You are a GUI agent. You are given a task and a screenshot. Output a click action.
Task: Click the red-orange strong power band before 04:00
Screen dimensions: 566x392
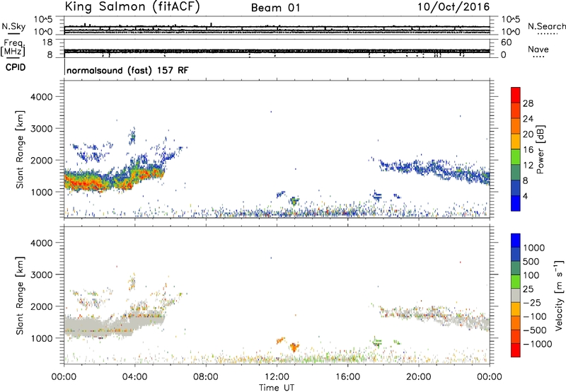tap(97, 183)
